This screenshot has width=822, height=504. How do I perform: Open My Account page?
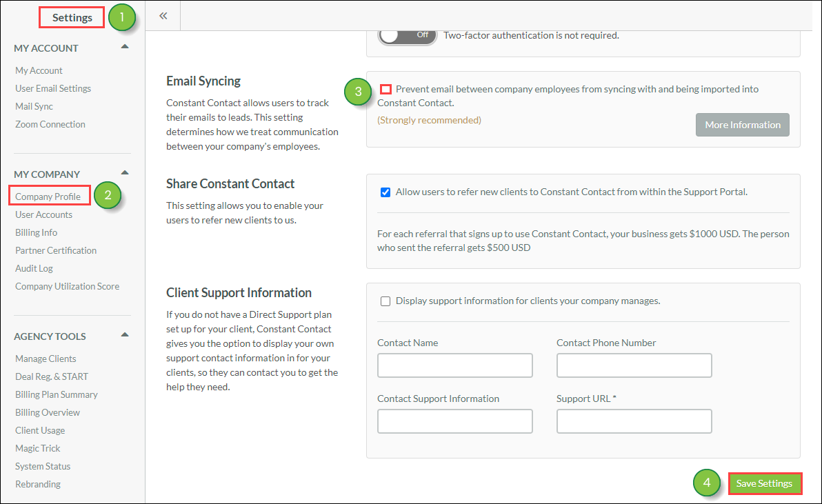click(x=39, y=71)
